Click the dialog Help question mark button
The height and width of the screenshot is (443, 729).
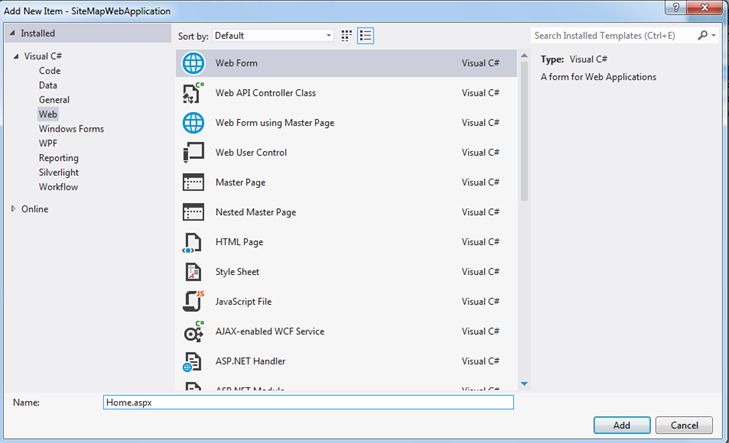tap(676, 7)
